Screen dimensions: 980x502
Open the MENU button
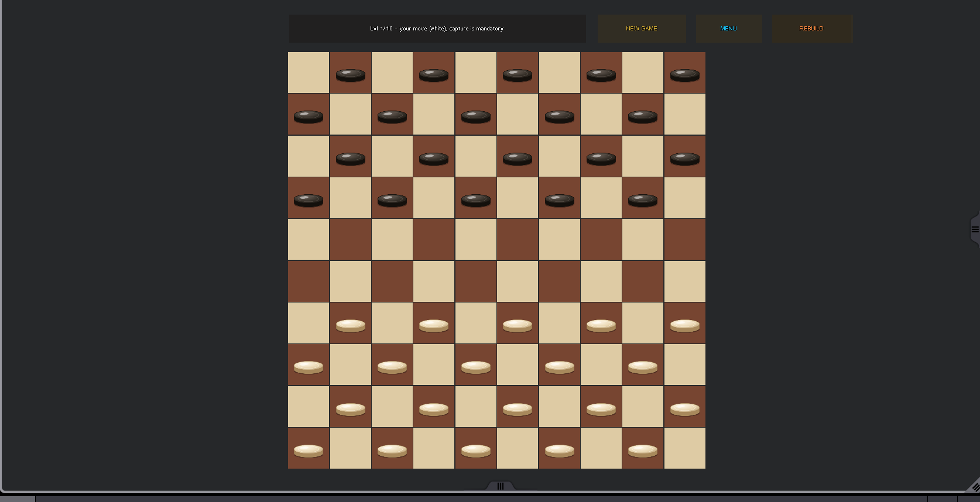[x=729, y=29]
